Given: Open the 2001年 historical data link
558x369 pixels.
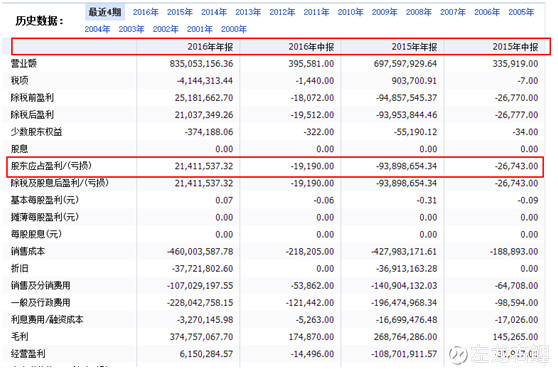Looking at the screenshot, I should click(200, 29).
